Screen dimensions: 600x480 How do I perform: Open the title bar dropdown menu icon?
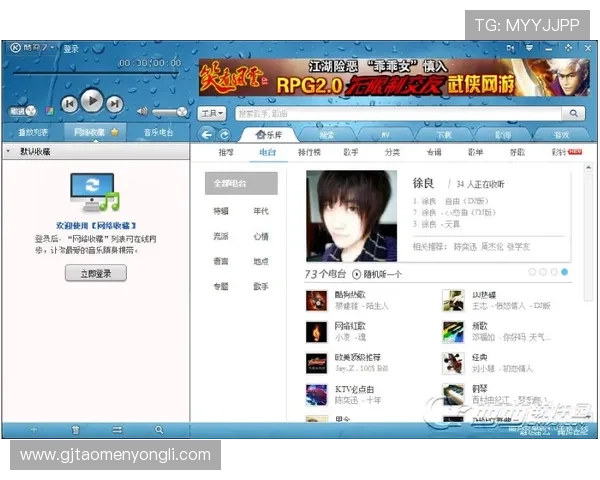(529, 48)
